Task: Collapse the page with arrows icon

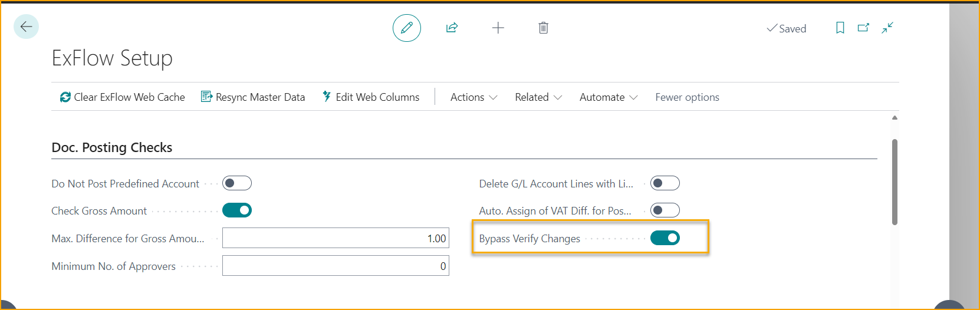Action: [x=887, y=28]
